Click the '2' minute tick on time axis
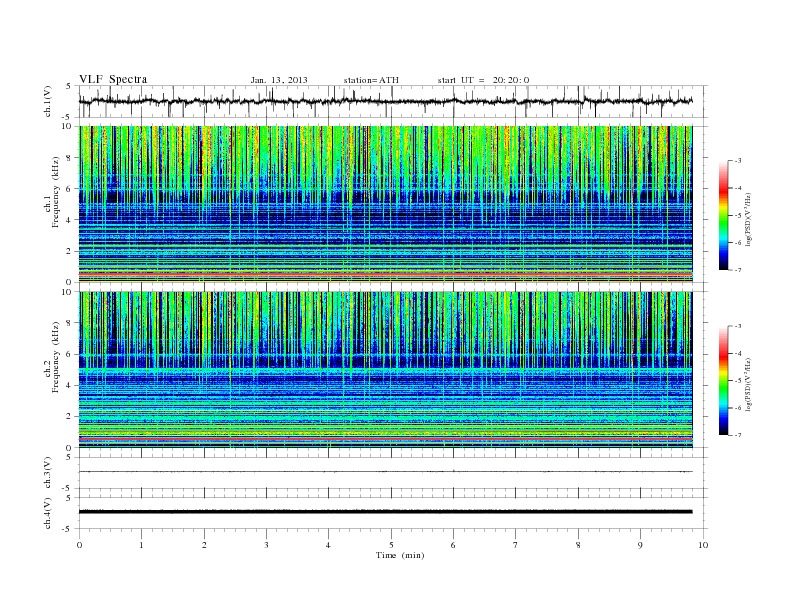Screen dimensions: 792x612 point(204,545)
